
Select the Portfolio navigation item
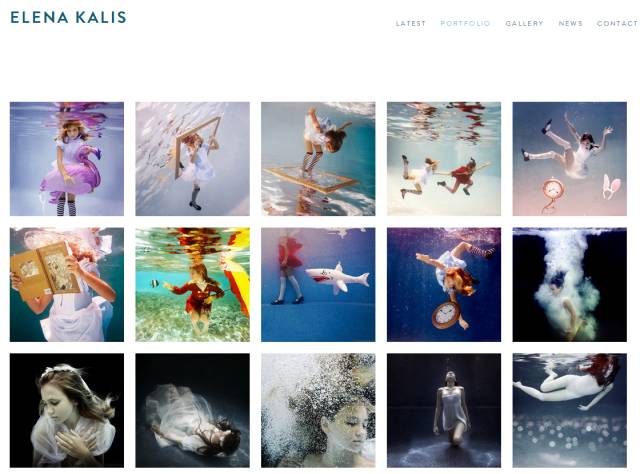(465, 24)
